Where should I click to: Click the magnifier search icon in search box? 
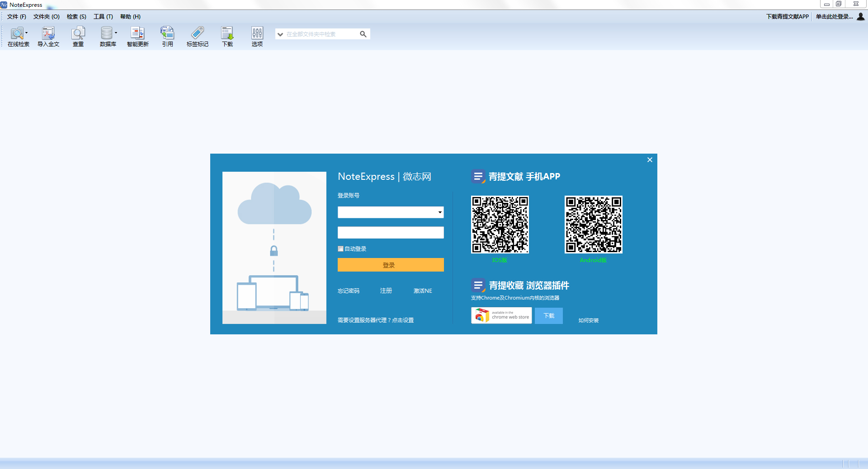tap(363, 34)
